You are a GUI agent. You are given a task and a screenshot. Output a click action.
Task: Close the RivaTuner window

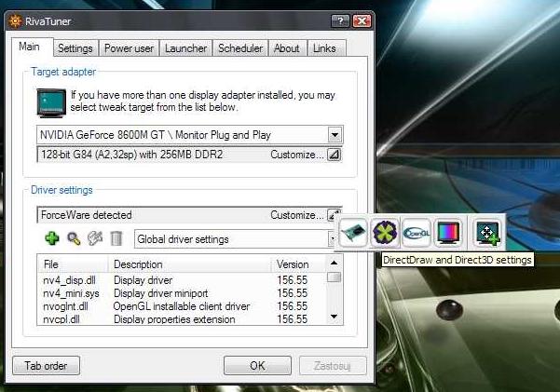tap(362, 21)
